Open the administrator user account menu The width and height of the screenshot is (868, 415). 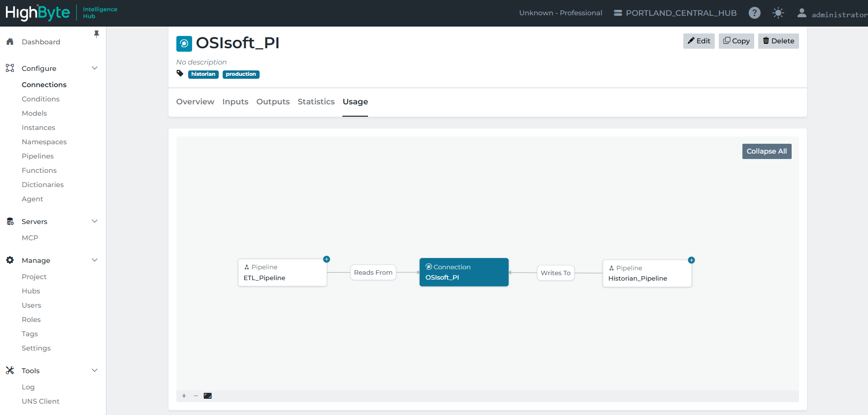pos(832,13)
